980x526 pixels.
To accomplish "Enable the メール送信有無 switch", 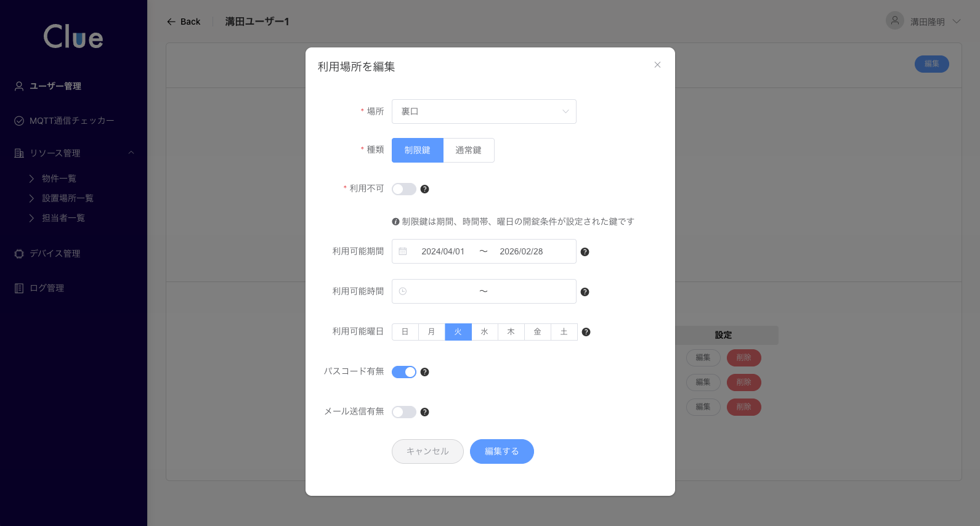I will tap(404, 412).
